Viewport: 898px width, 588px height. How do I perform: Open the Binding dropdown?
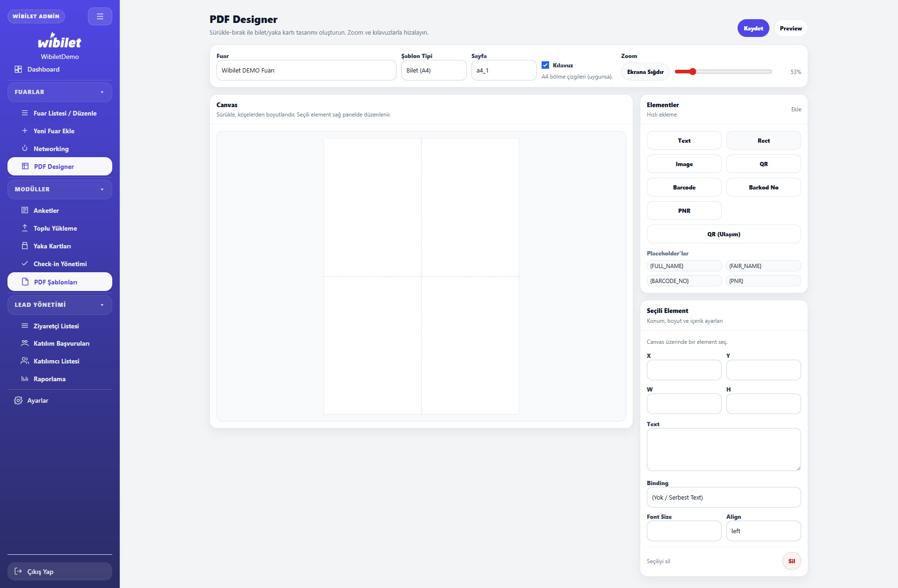pyautogui.click(x=724, y=497)
